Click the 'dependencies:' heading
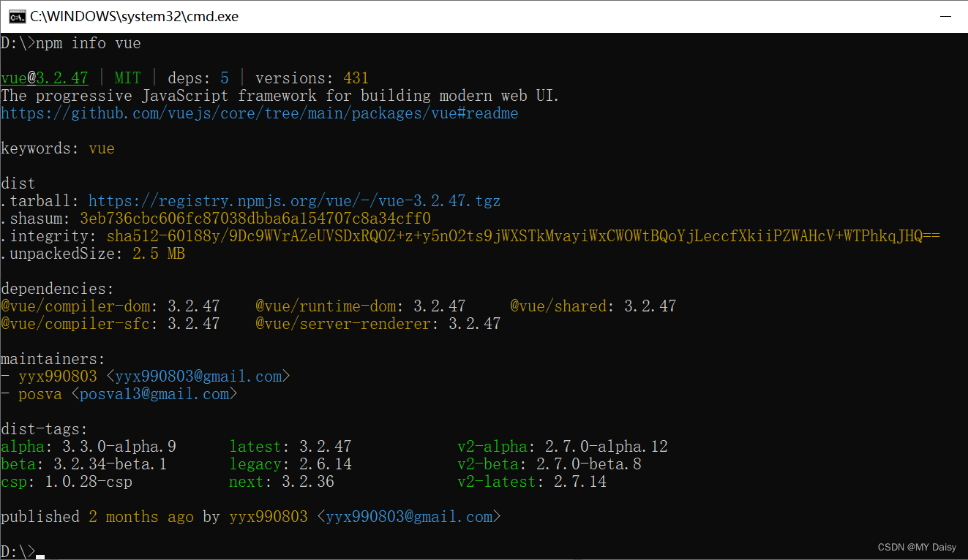 point(58,289)
